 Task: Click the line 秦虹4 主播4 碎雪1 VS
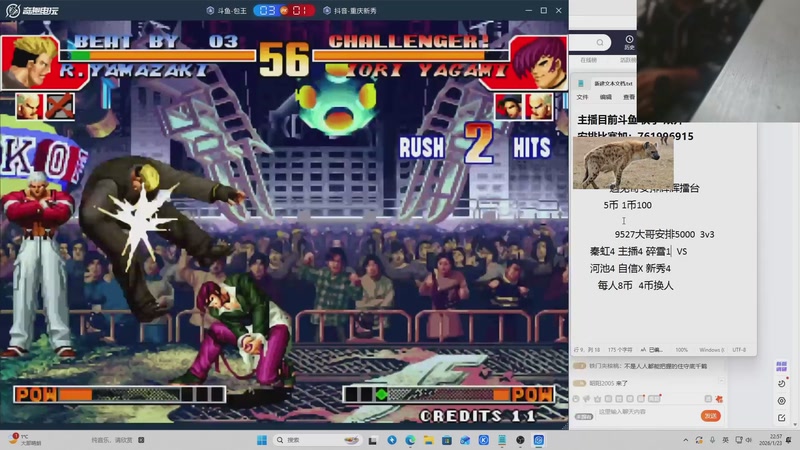click(x=638, y=252)
